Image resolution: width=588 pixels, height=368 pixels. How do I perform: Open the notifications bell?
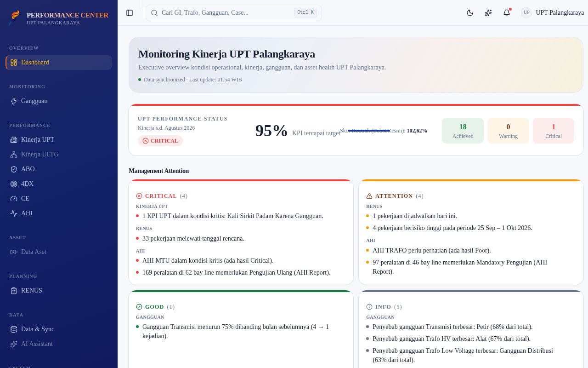tap(507, 13)
